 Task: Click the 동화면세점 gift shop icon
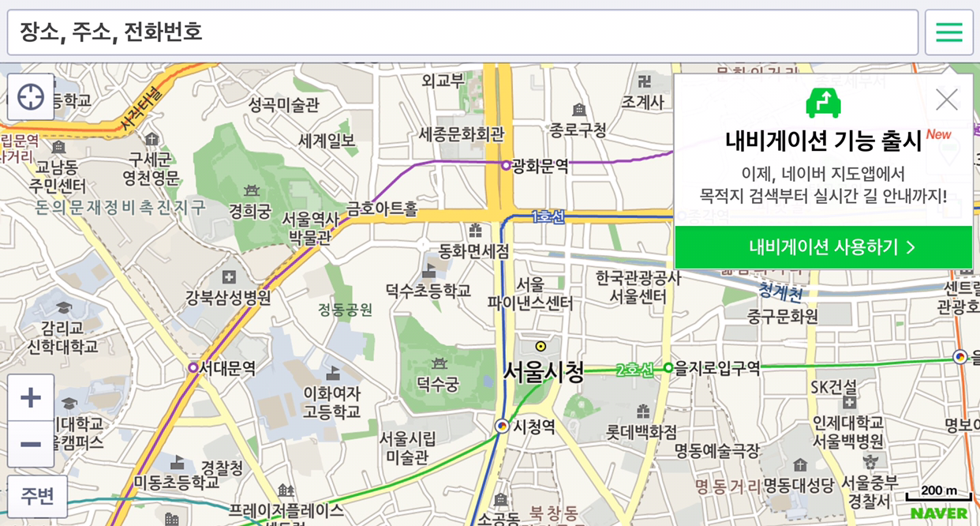[x=475, y=231]
